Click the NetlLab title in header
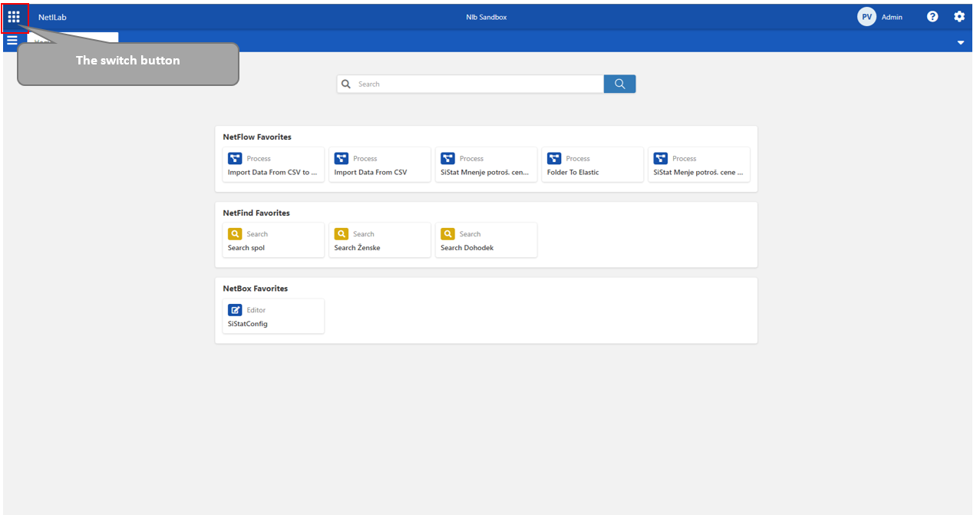980x515 pixels. click(52, 17)
